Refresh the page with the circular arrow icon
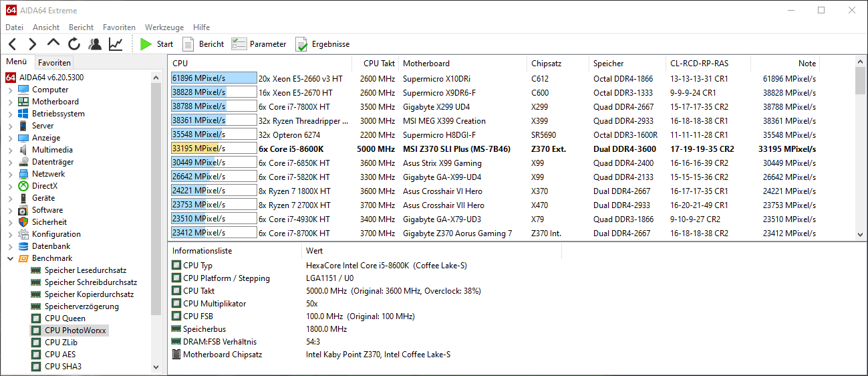868x376 pixels. [74, 44]
